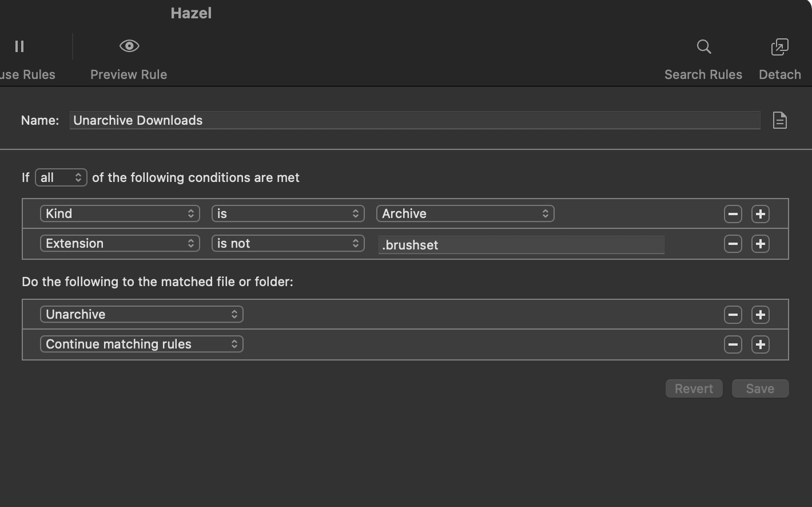Screen dimensions: 812x507
Task: Remove the Continue matching rules action
Action: tap(733, 344)
